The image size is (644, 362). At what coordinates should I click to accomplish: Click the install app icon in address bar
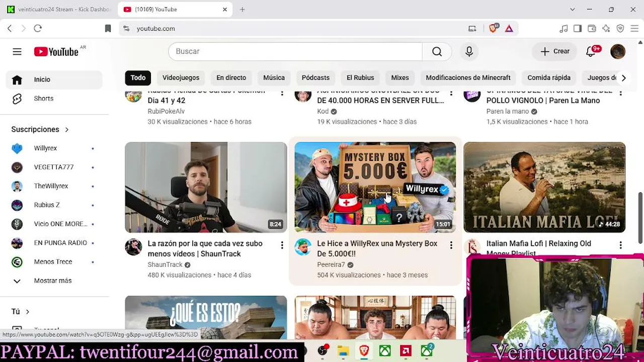point(472,29)
